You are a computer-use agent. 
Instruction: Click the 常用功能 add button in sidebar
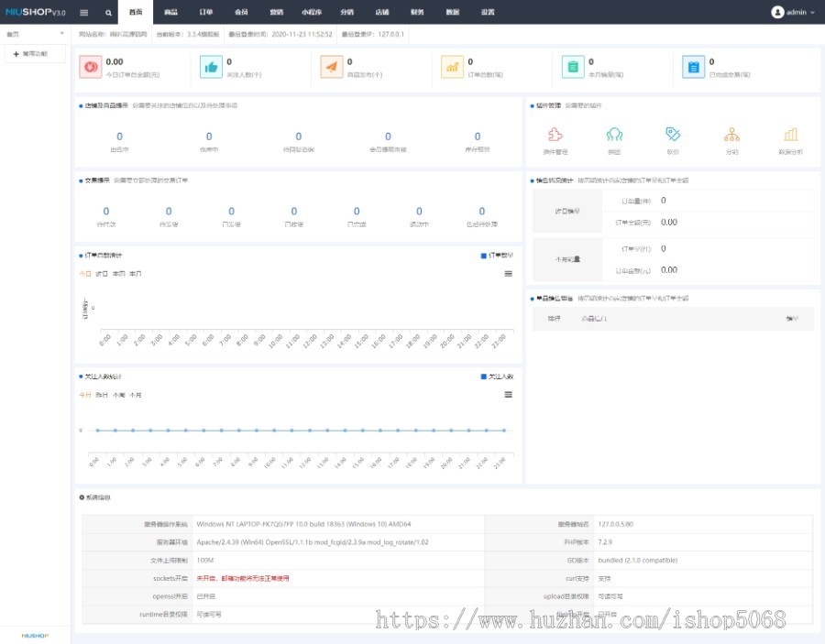[x=30, y=54]
